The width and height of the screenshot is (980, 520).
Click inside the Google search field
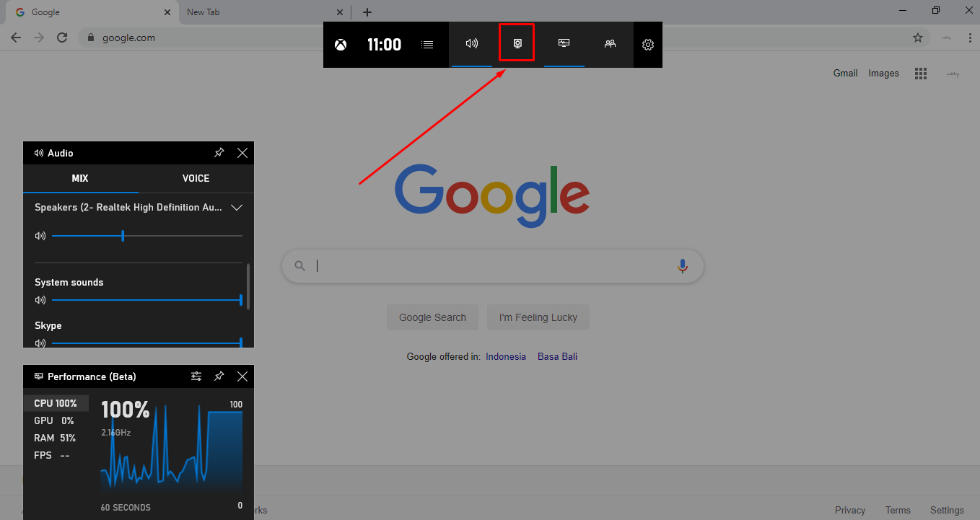(493, 265)
